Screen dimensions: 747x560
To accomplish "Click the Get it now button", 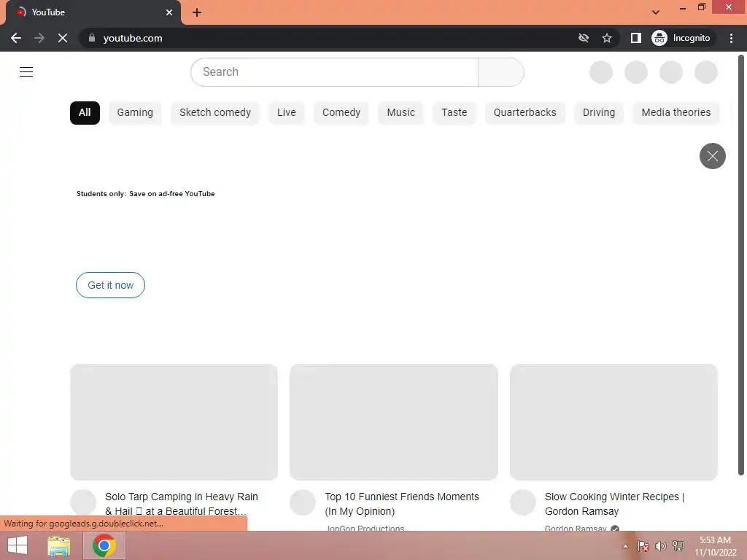I will point(111,285).
